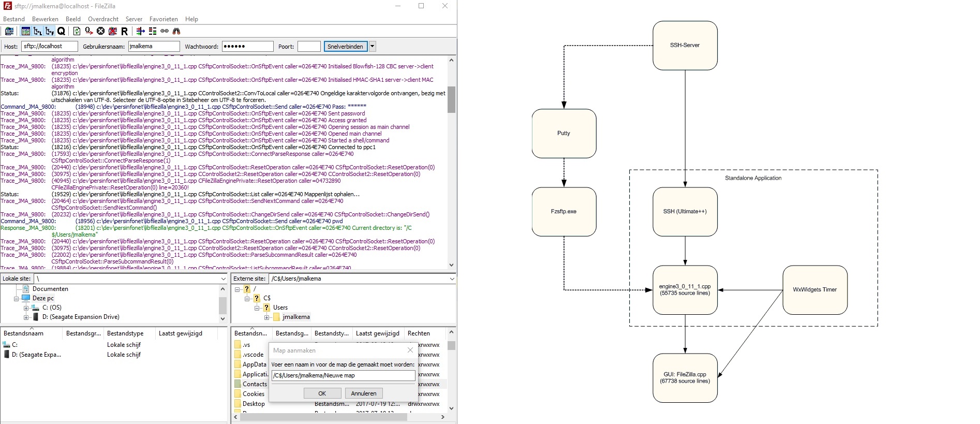Toggle the local directory tree view

[38, 31]
